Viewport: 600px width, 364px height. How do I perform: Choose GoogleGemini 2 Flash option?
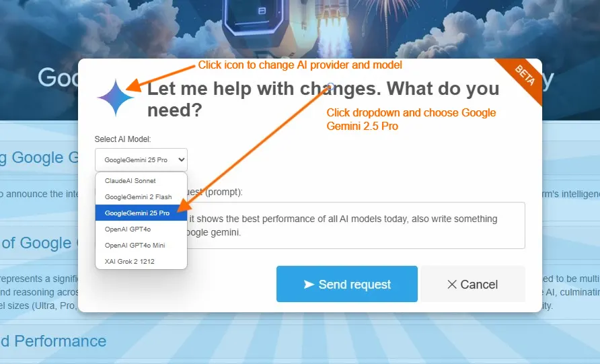[x=141, y=196]
